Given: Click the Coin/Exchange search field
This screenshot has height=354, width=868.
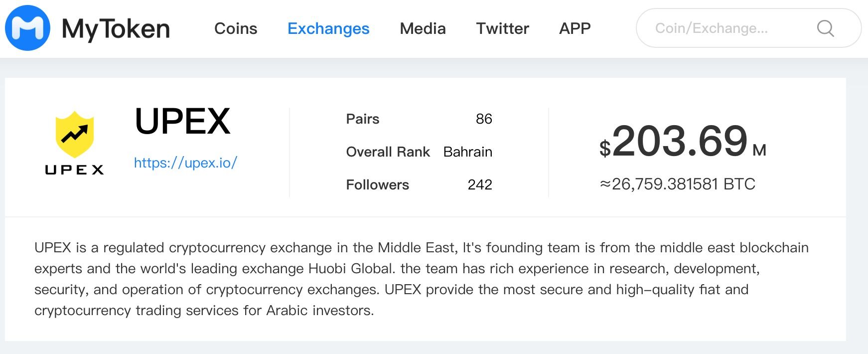Looking at the screenshot, I should pos(748,28).
